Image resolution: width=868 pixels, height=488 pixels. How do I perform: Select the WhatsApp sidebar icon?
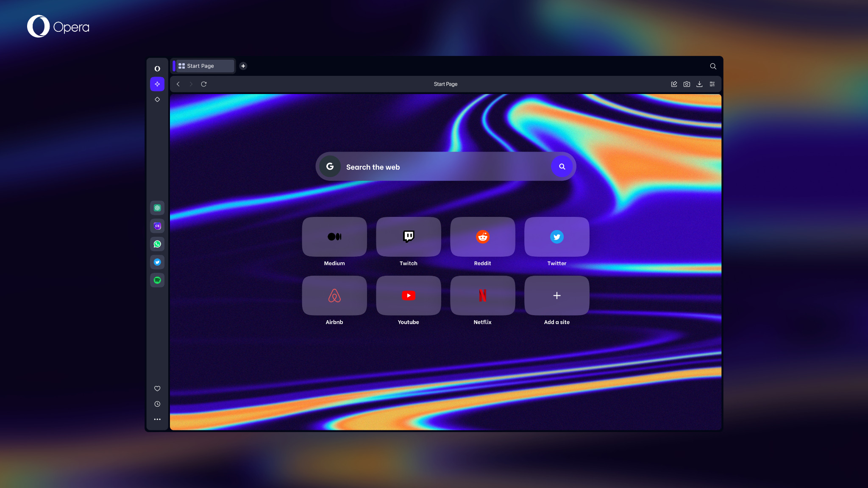(x=157, y=244)
